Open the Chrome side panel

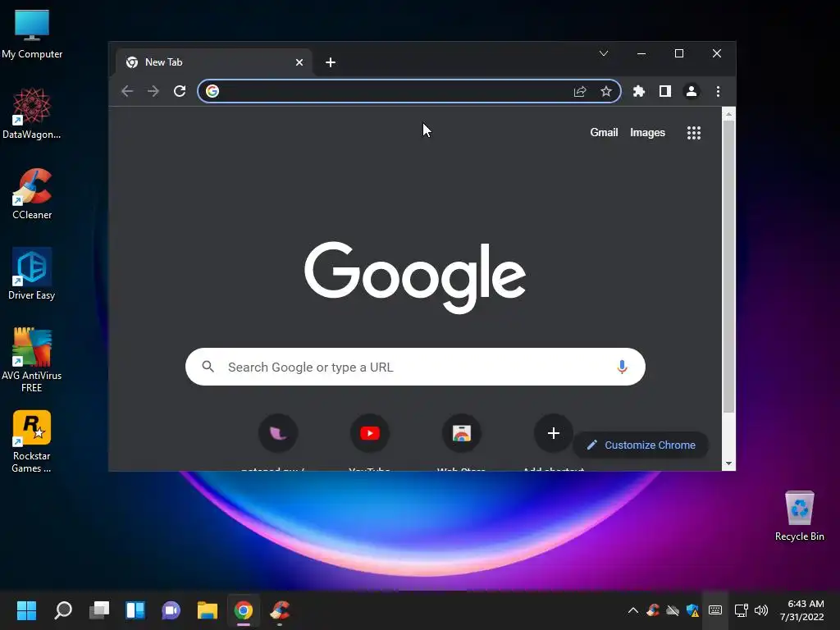pyautogui.click(x=664, y=91)
